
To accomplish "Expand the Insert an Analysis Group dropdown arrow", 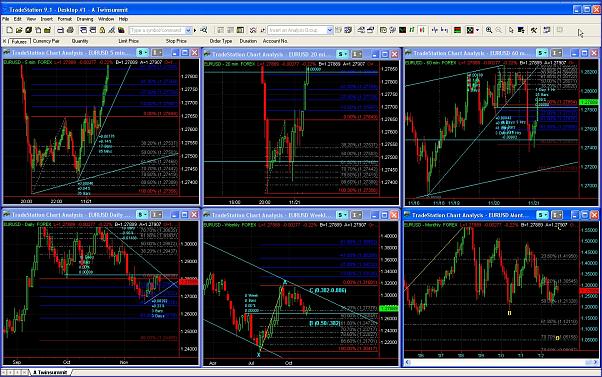I will click(x=329, y=30).
